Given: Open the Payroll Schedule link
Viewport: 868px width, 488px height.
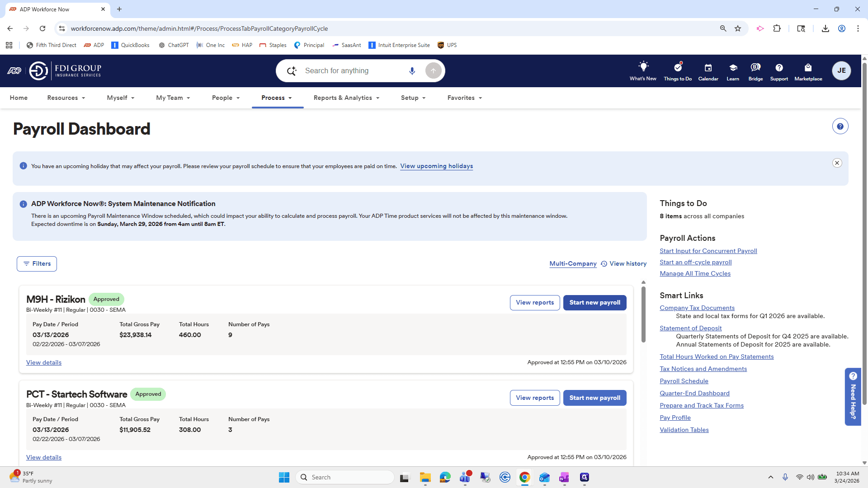Looking at the screenshot, I should pyautogui.click(x=684, y=381).
